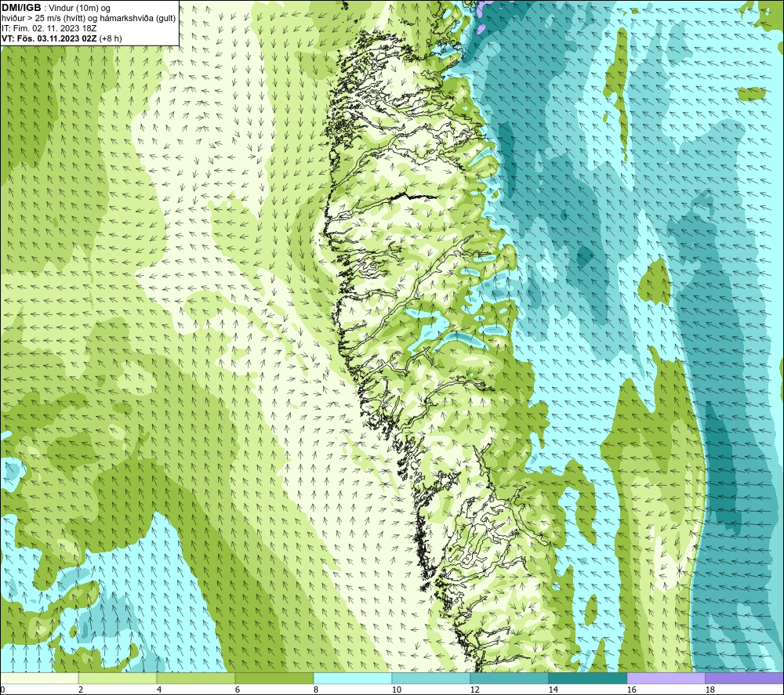The height and width of the screenshot is (695, 784).
Task: Click the scale label "0"
Action: click(x=2, y=690)
